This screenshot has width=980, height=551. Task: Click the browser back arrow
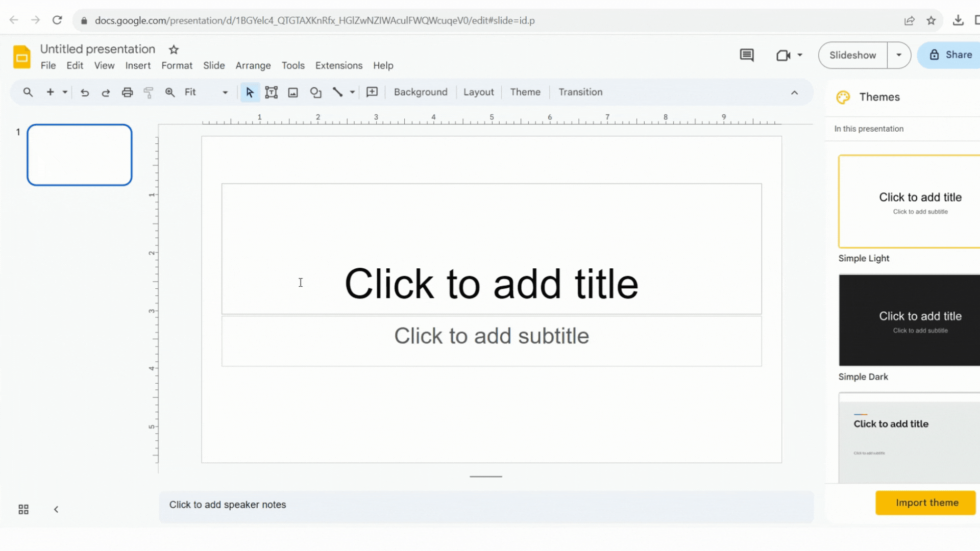[14, 20]
